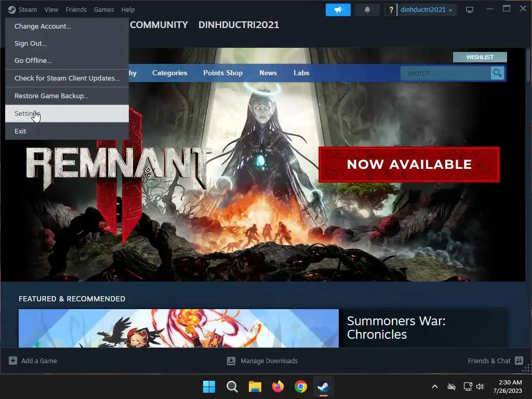The width and height of the screenshot is (532, 399).
Task: Open Friends & Chat grid icon
Action: point(519,361)
